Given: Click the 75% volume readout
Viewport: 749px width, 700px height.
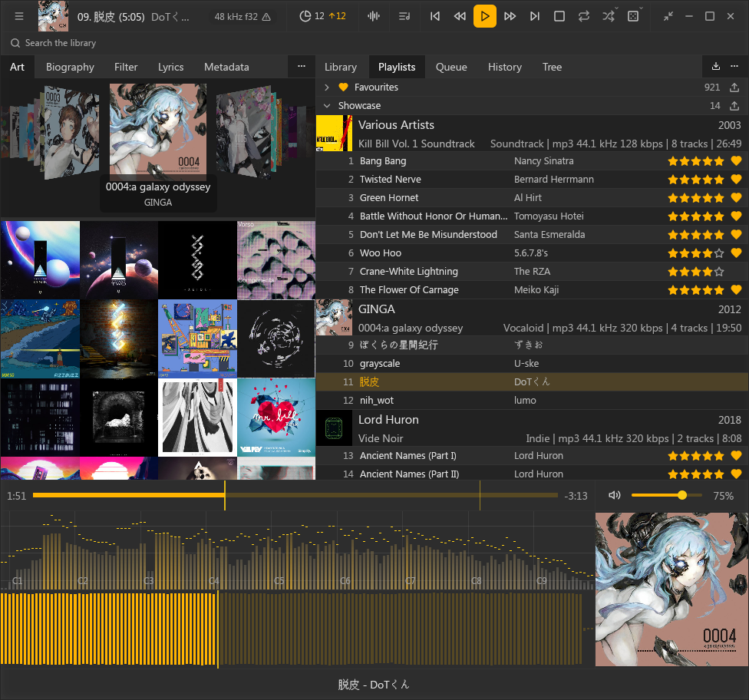Looking at the screenshot, I should (723, 496).
